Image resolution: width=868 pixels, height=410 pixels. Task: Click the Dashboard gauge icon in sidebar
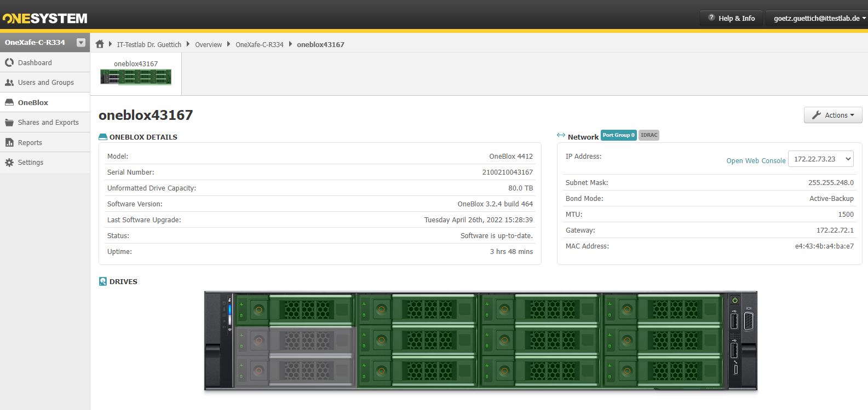(x=9, y=62)
